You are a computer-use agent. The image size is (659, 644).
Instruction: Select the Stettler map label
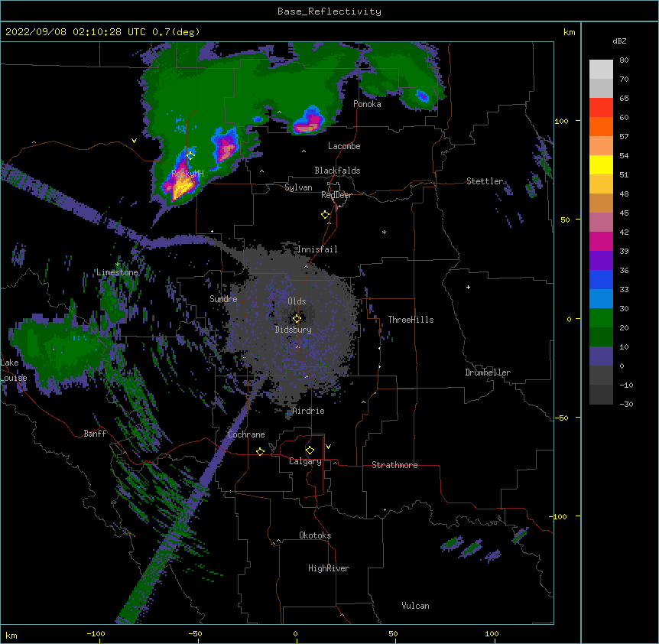click(485, 181)
